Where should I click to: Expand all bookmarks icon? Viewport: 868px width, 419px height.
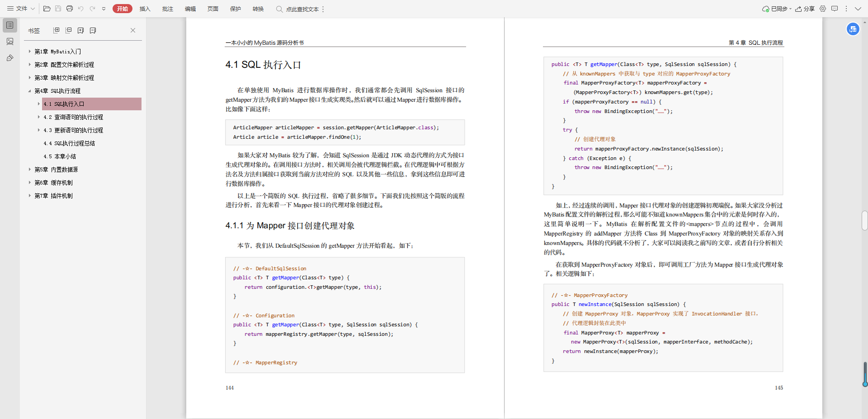tap(57, 30)
